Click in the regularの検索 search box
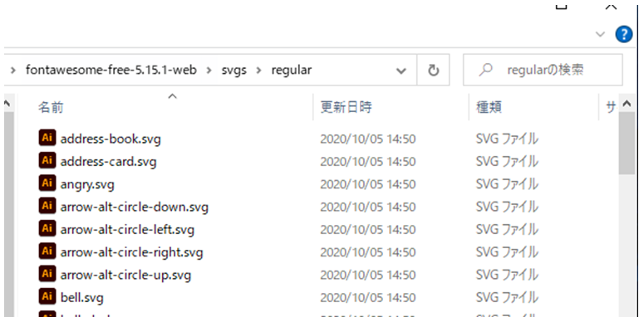 coord(543,71)
